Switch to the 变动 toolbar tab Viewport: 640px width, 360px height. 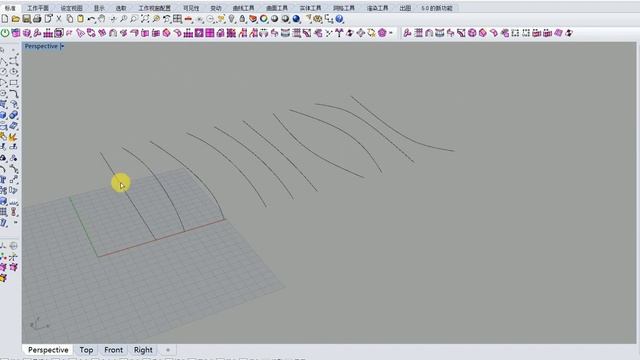point(216,8)
